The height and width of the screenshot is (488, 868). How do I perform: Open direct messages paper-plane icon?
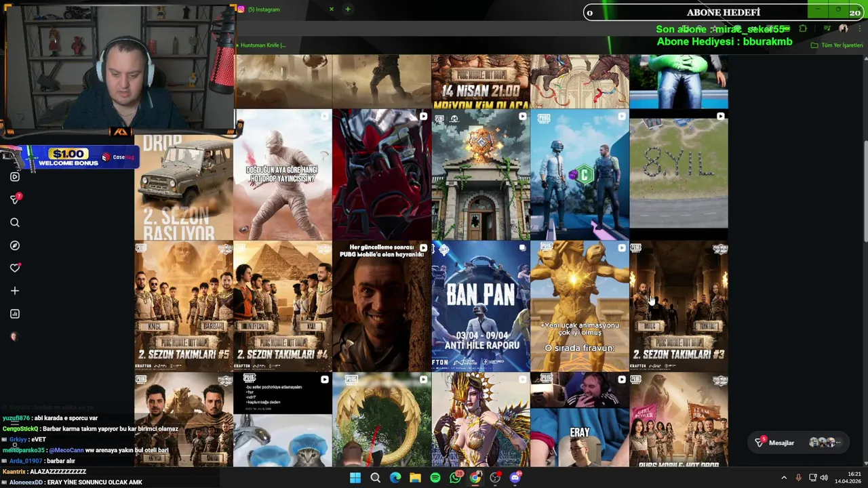15,199
